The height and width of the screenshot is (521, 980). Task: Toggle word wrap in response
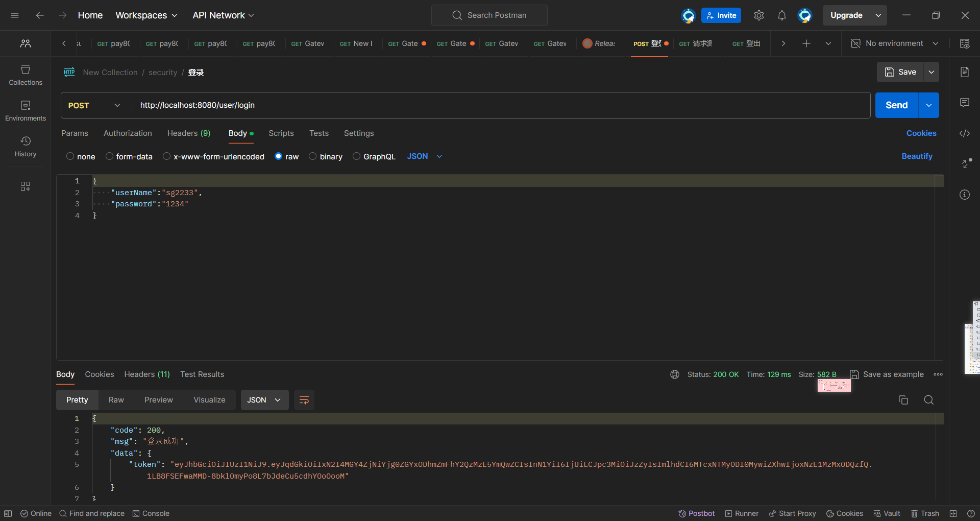[x=304, y=400]
